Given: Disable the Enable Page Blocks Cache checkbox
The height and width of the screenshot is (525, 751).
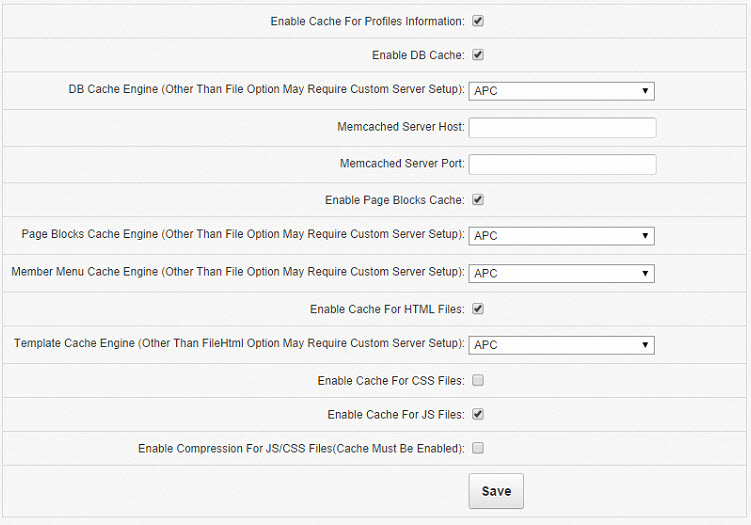Looking at the screenshot, I should click(x=478, y=200).
